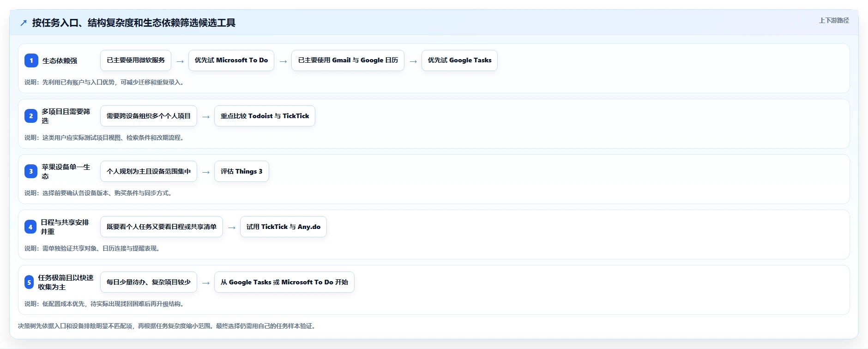Click the 生态依赖强 row label
This screenshot has width=868, height=349.
[x=60, y=60]
